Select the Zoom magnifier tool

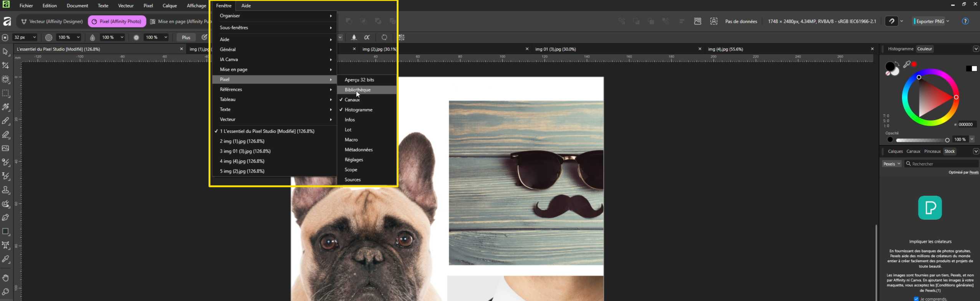coord(6,292)
